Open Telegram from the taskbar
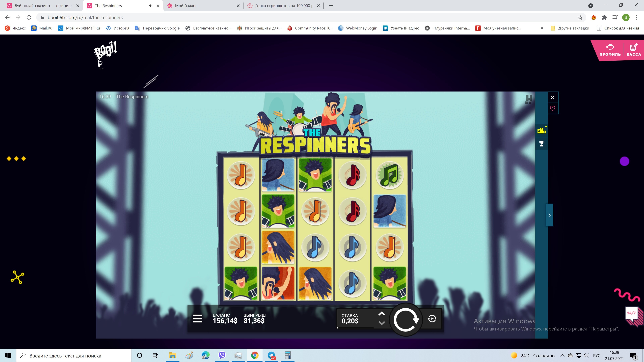This screenshot has width=644, height=362. coord(272,355)
